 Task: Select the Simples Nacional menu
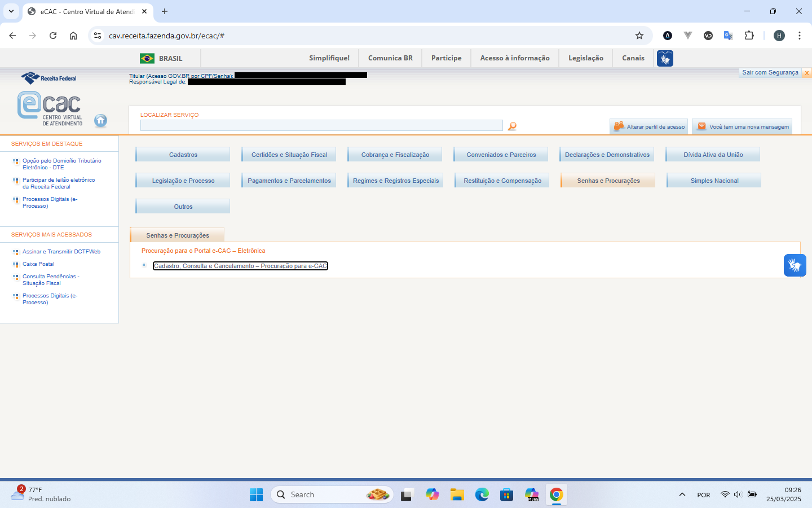(x=714, y=181)
